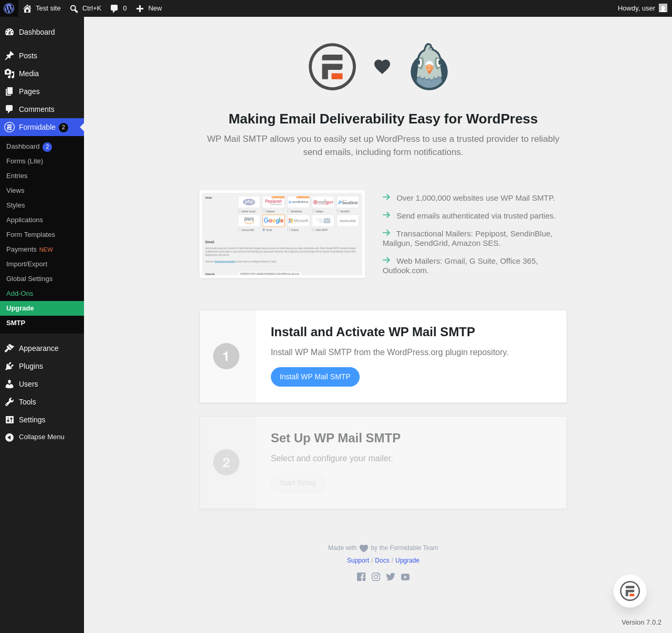Click the Pages icon in sidebar

click(9, 91)
